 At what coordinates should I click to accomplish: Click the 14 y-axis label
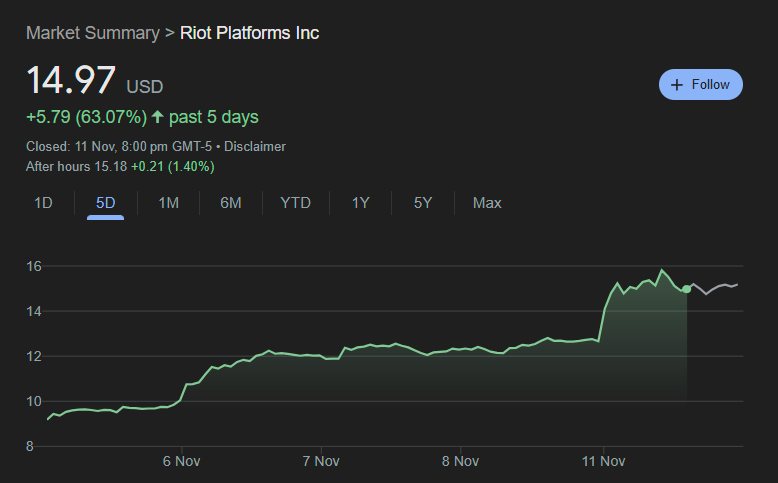click(x=34, y=311)
